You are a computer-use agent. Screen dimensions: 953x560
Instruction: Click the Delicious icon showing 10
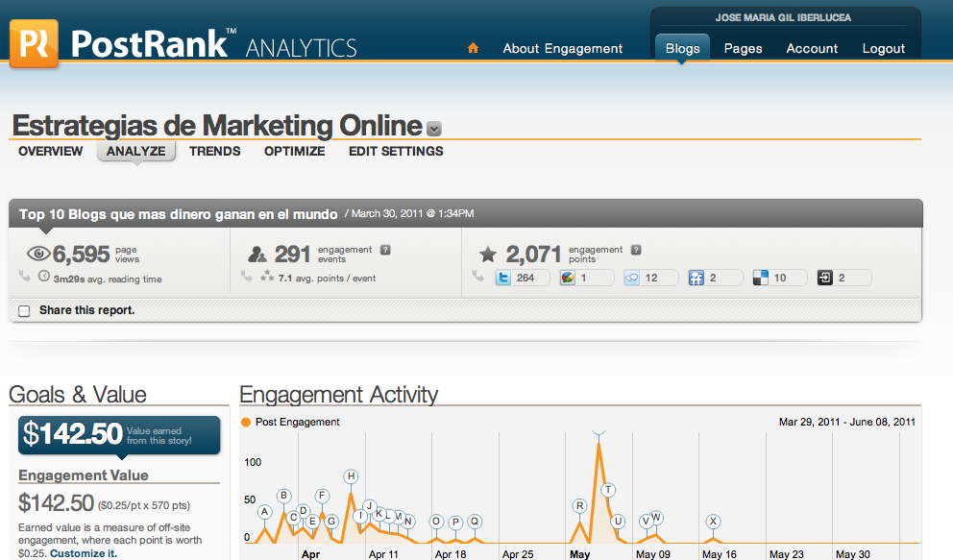(760, 279)
